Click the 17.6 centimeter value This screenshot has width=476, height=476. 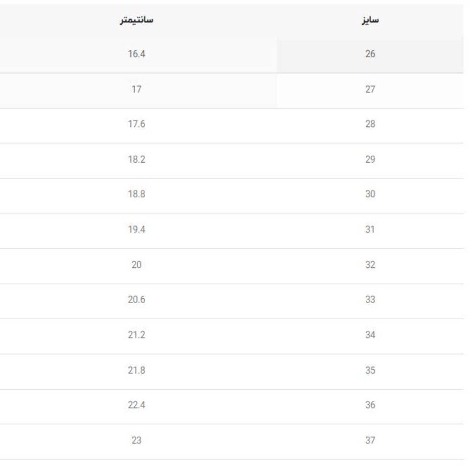[137, 124]
